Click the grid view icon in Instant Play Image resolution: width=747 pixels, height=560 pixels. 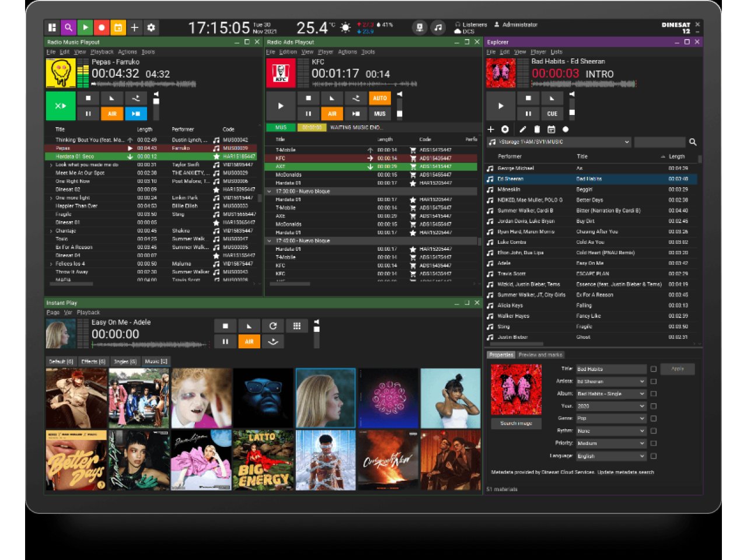pyautogui.click(x=297, y=326)
